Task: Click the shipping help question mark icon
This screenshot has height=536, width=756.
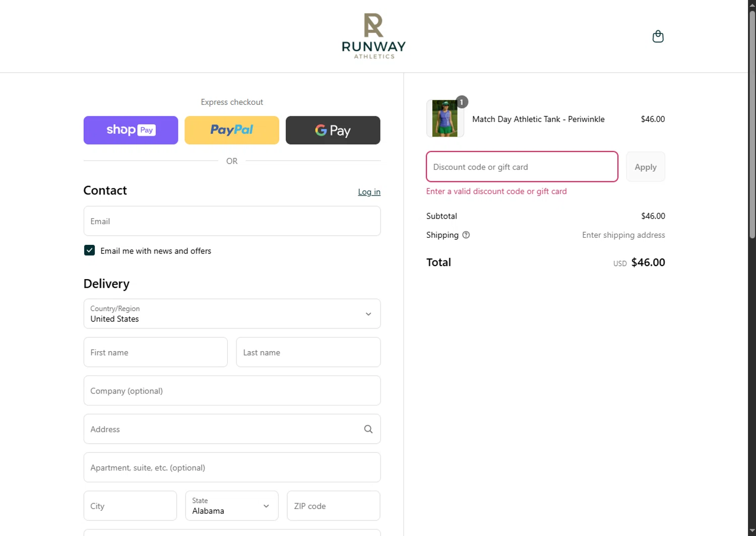Action: point(466,235)
